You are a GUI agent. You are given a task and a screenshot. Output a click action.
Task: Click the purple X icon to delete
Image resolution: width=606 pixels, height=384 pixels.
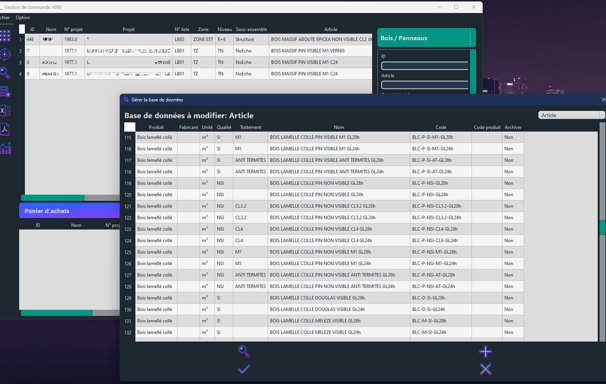click(x=485, y=369)
